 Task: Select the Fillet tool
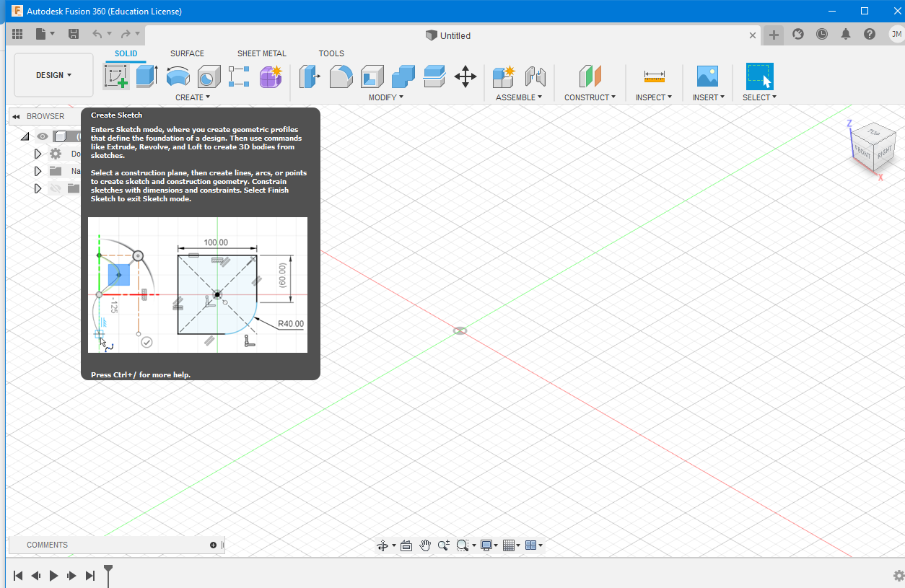pyautogui.click(x=341, y=76)
